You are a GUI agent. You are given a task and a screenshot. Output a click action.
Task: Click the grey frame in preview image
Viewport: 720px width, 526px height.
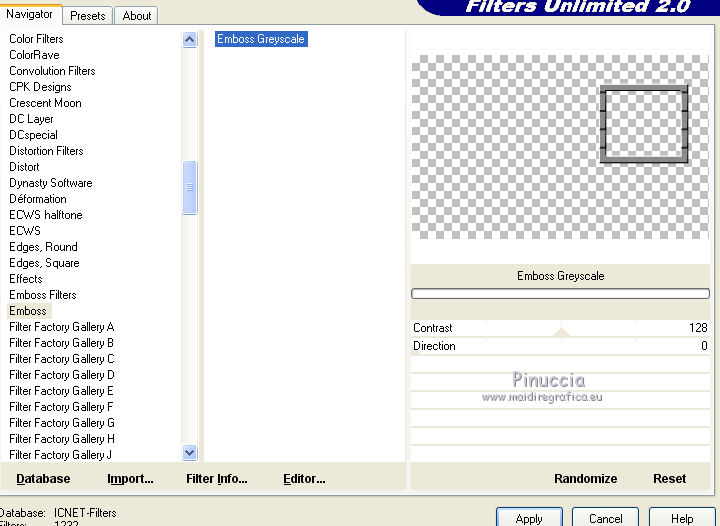point(644,124)
